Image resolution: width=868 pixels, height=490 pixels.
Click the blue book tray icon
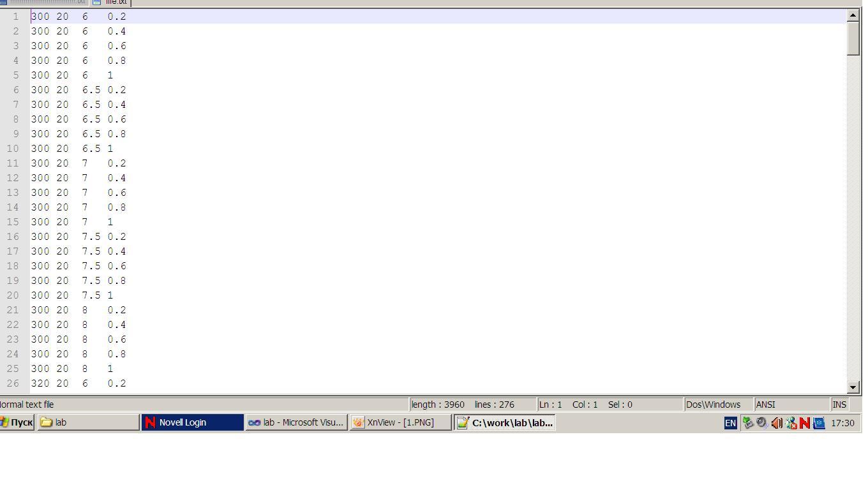pyautogui.click(x=819, y=423)
